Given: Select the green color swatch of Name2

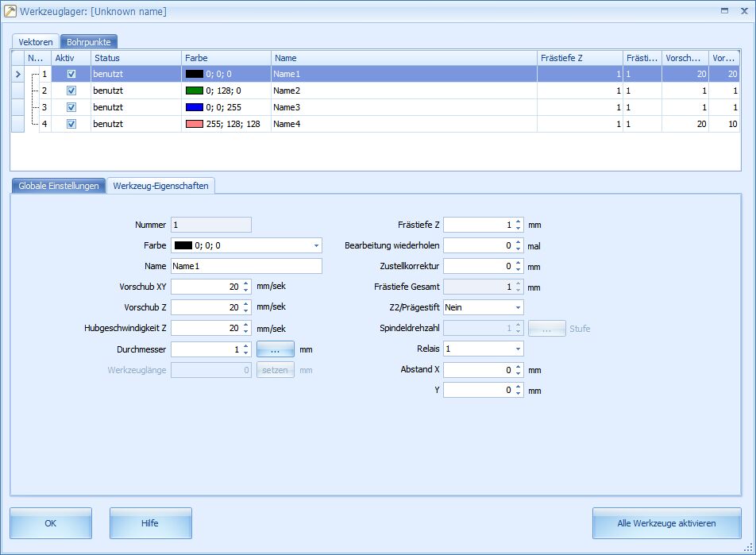Looking at the screenshot, I should 195,91.
